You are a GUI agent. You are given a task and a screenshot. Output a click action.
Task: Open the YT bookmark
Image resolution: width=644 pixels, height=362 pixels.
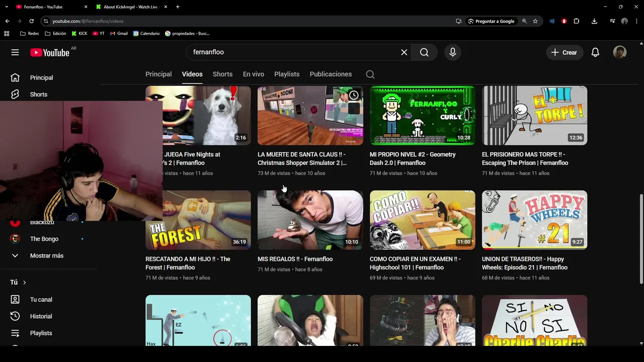[99, 34]
